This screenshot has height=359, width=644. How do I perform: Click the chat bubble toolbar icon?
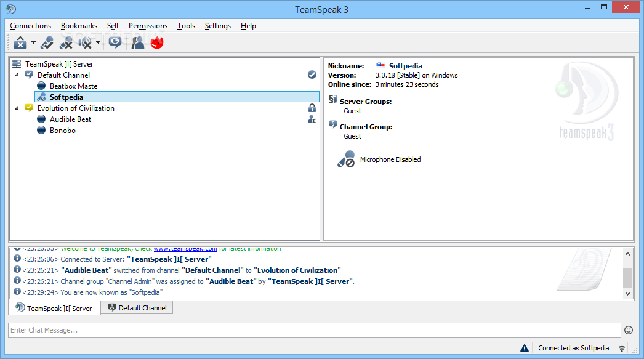115,42
